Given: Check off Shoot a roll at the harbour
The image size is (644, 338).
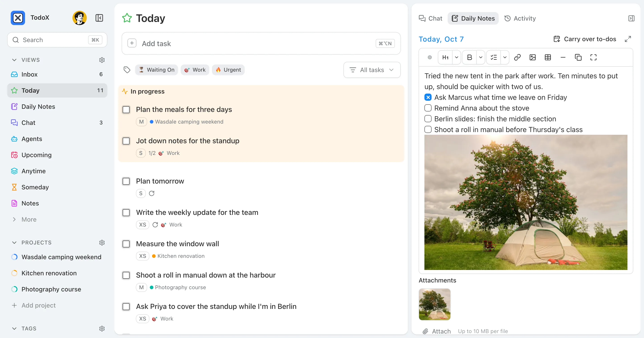Looking at the screenshot, I should (126, 275).
